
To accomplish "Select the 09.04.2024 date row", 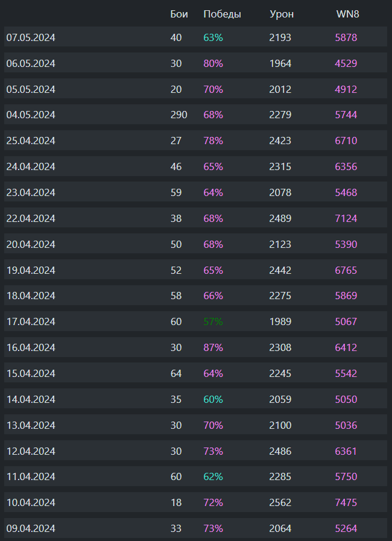I will [31, 528].
